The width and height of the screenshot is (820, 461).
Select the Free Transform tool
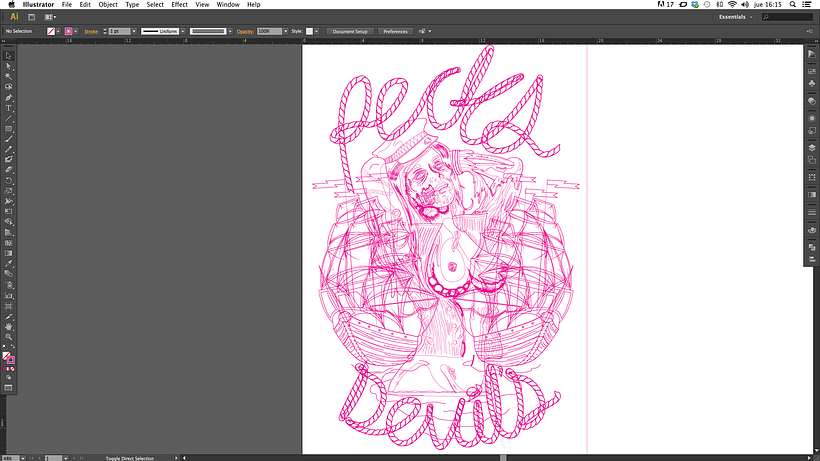(x=8, y=212)
